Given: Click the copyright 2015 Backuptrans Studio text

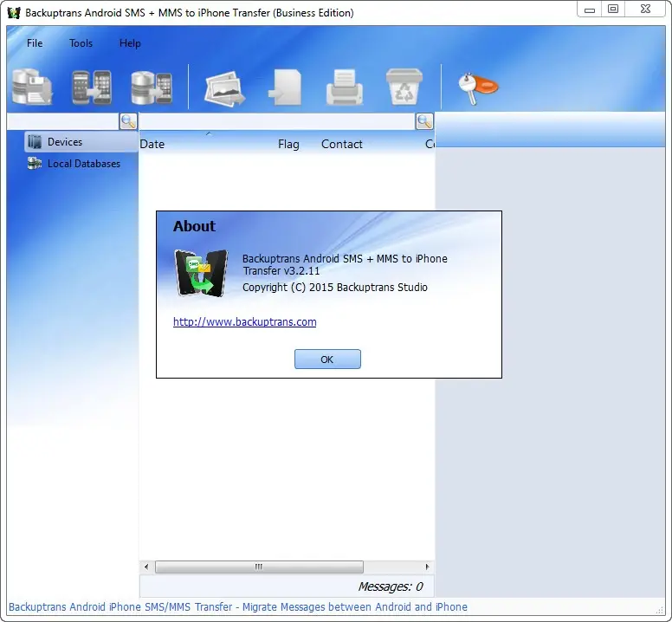Looking at the screenshot, I should [x=335, y=288].
